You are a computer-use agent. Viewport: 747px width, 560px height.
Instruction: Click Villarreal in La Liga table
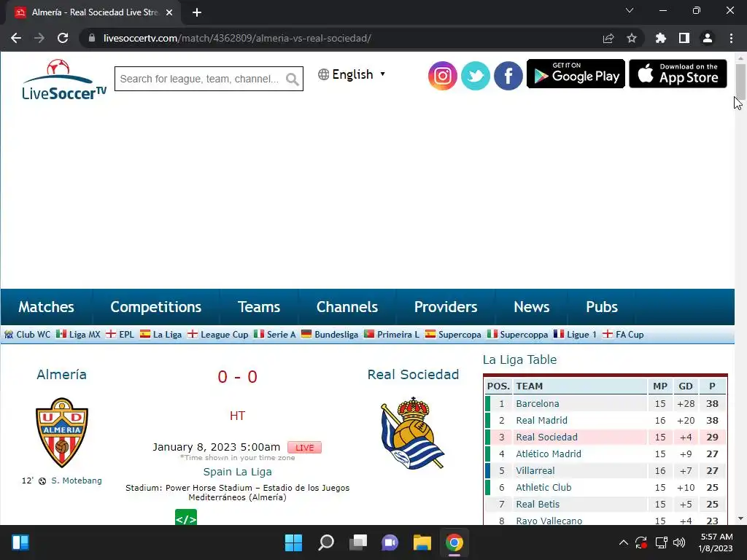click(535, 470)
